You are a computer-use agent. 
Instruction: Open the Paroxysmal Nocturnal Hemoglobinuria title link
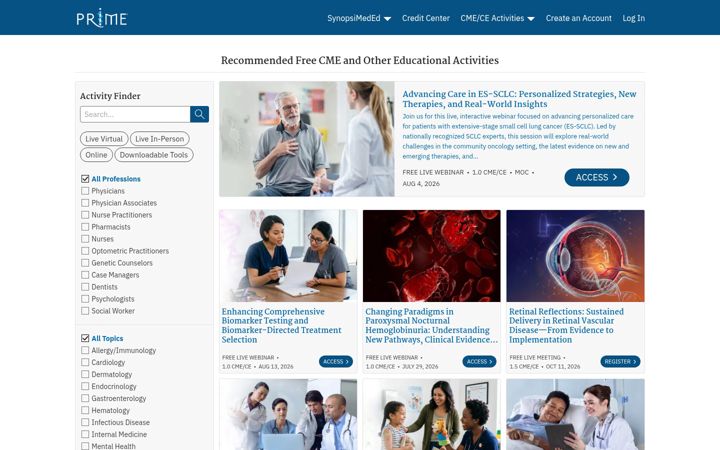tap(431, 326)
